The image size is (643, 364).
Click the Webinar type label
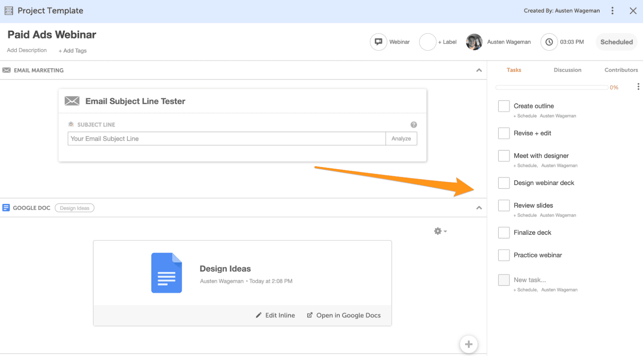click(x=399, y=42)
